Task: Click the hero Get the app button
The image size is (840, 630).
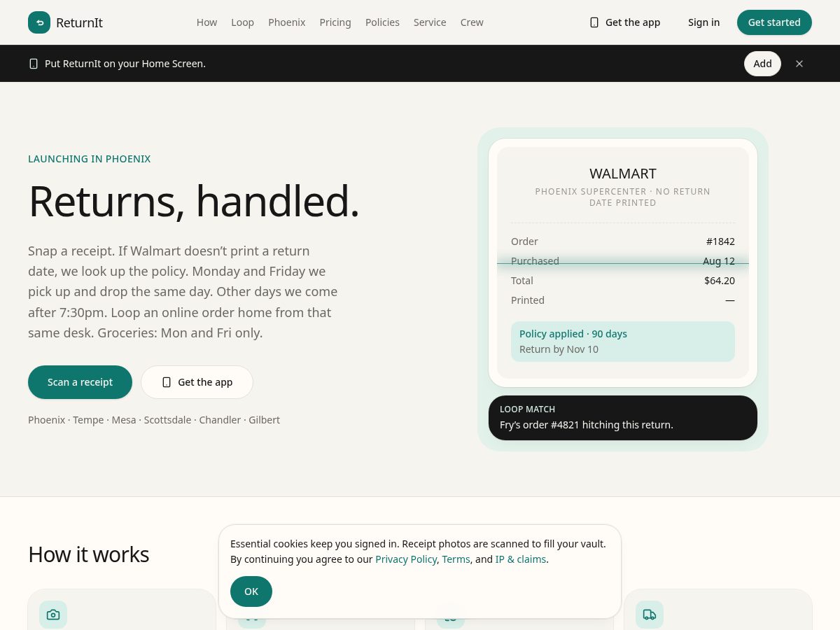Action: [197, 382]
